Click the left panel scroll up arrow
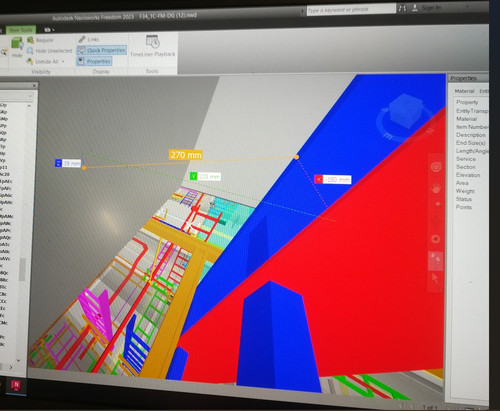The width and height of the screenshot is (500, 411). (29, 106)
